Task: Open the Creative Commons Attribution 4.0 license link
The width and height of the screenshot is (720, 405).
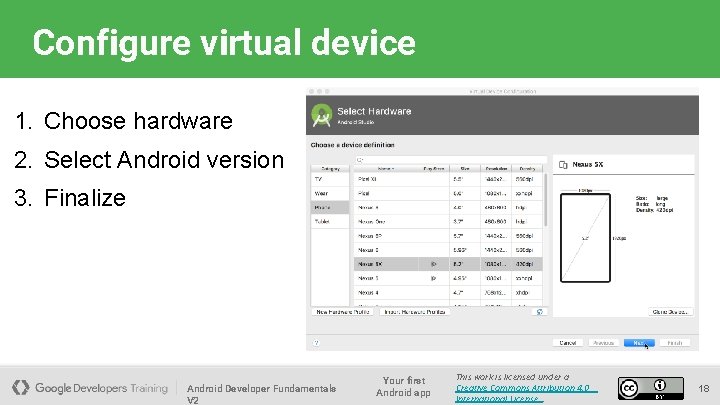Action: (x=526, y=393)
